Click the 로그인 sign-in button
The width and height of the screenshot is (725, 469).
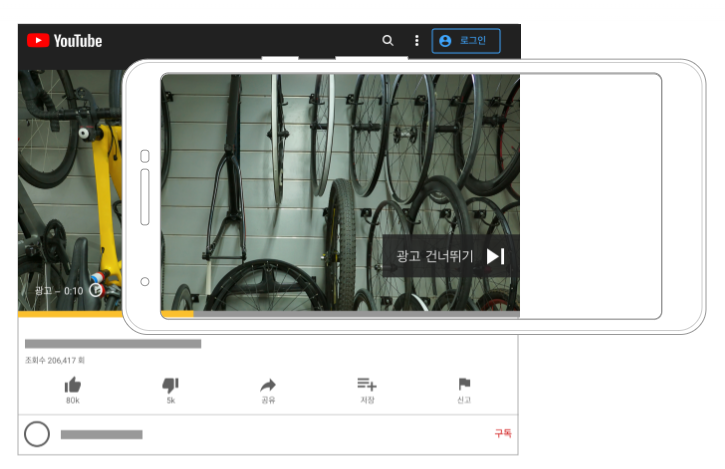pos(466,41)
